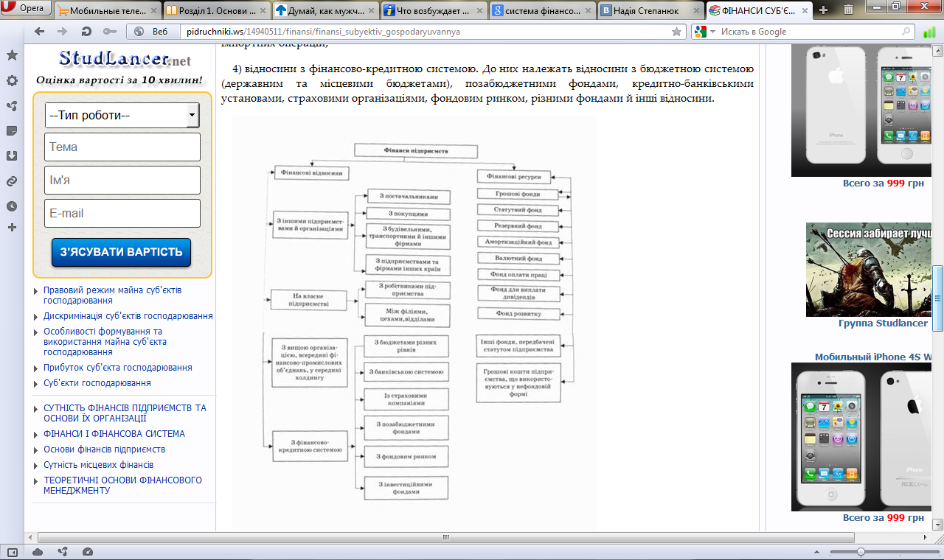Open the '--Тип роботи--' dropdown
The image size is (944, 560).
[x=122, y=115]
